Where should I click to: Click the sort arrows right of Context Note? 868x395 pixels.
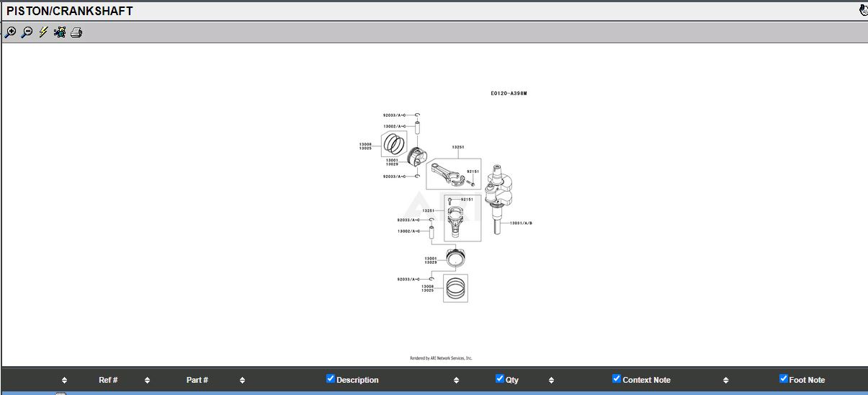(x=725, y=381)
